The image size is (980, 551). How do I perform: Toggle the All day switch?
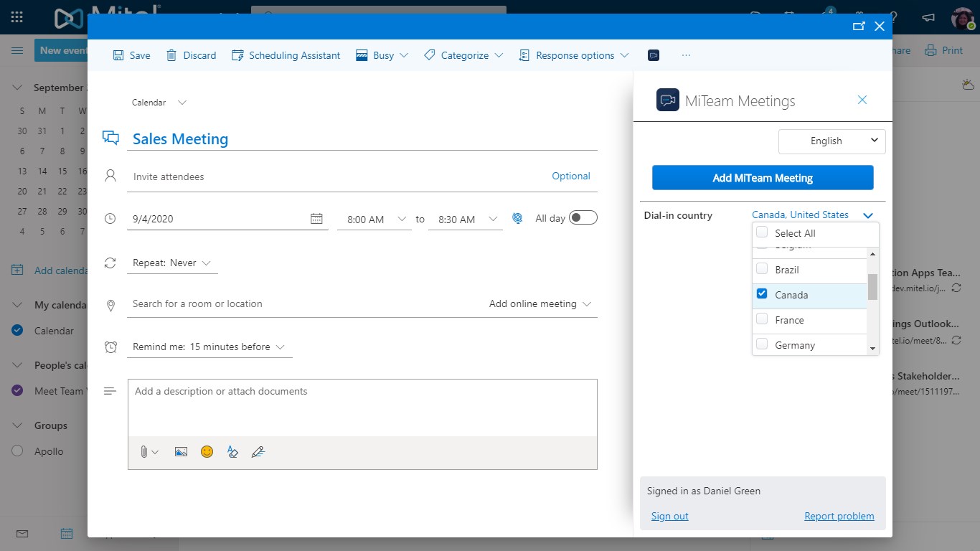coord(583,218)
